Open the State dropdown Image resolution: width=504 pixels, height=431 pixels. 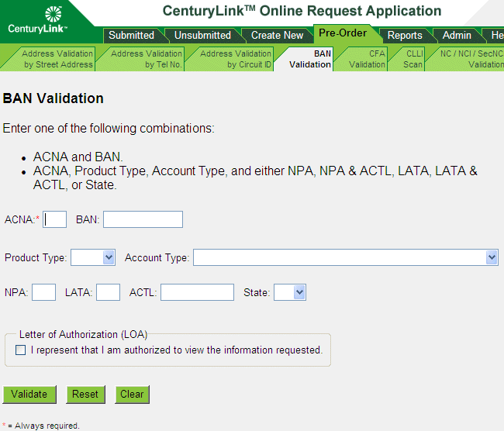290,292
